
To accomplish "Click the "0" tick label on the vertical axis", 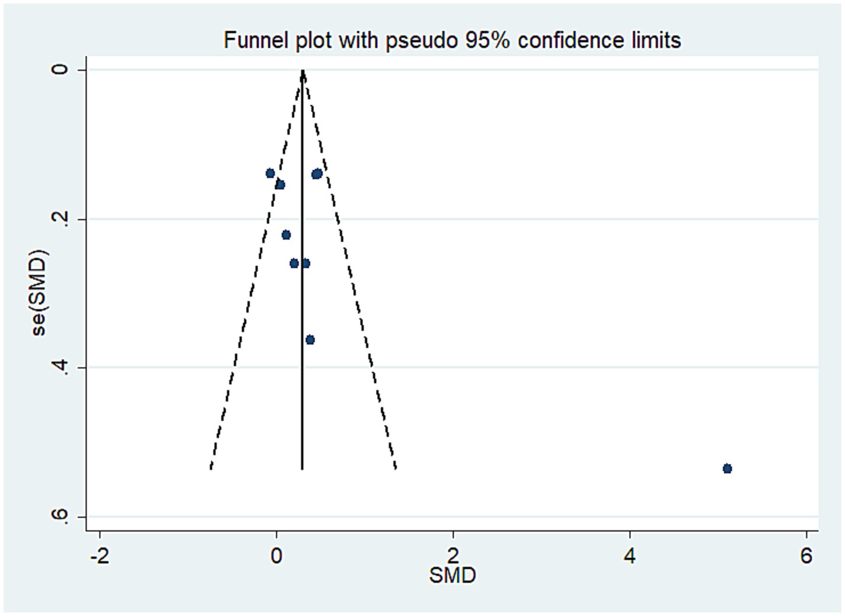I will [x=59, y=70].
